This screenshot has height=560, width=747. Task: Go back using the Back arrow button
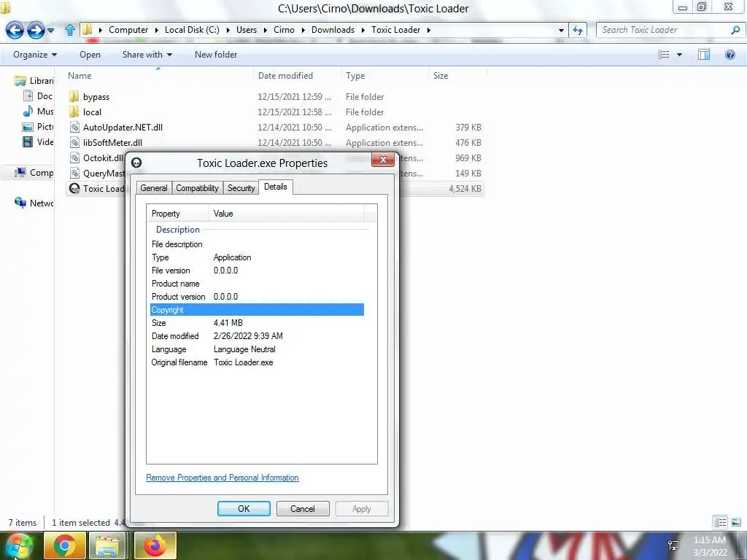(15, 31)
